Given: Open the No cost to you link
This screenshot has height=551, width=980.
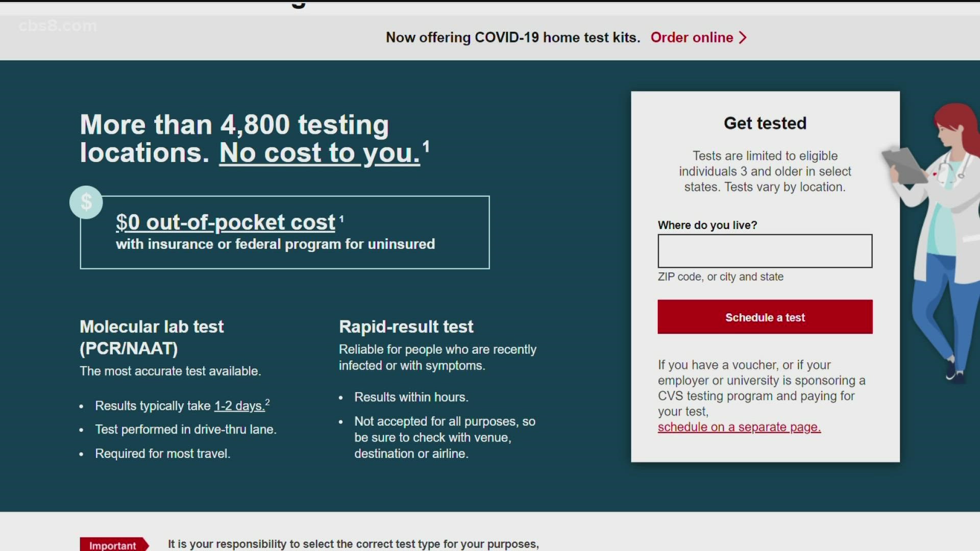Looking at the screenshot, I should click(x=320, y=153).
